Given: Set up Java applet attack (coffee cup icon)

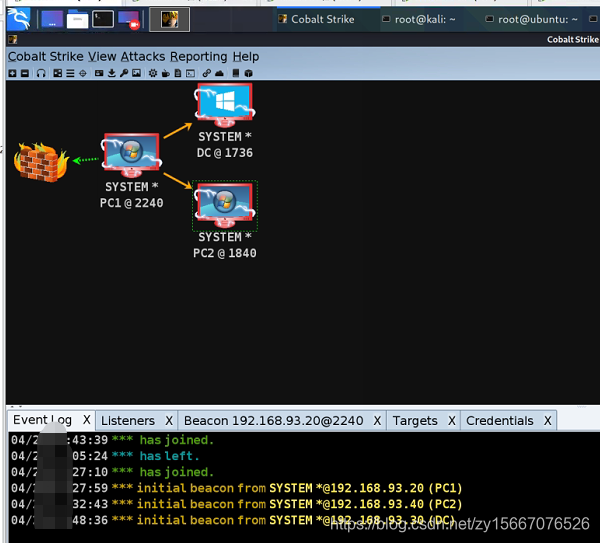Looking at the screenshot, I should click(x=166, y=73).
